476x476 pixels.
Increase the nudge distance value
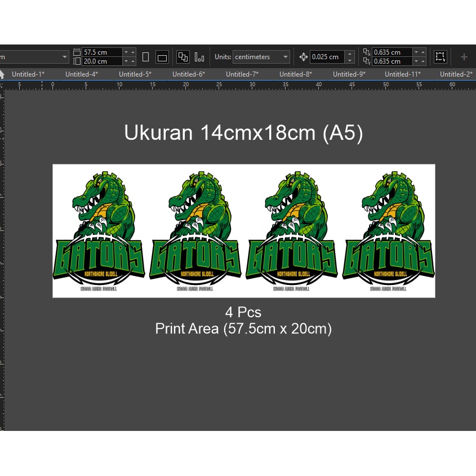tap(350, 54)
